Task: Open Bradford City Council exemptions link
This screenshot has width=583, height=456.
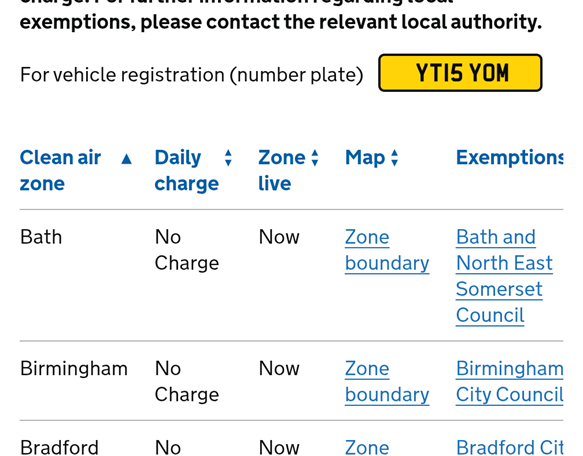Action: tap(510, 447)
